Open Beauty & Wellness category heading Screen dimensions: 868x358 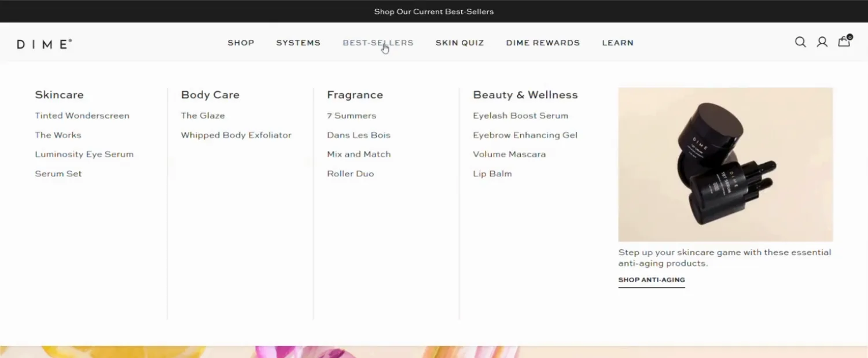pyautogui.click(x=525, y=95)
